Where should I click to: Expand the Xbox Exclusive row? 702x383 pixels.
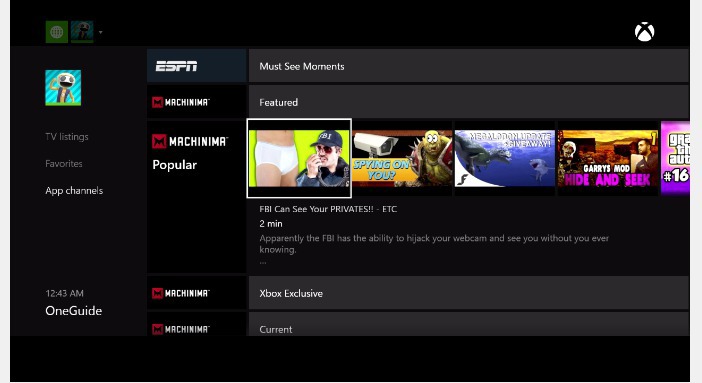point(468,293)
